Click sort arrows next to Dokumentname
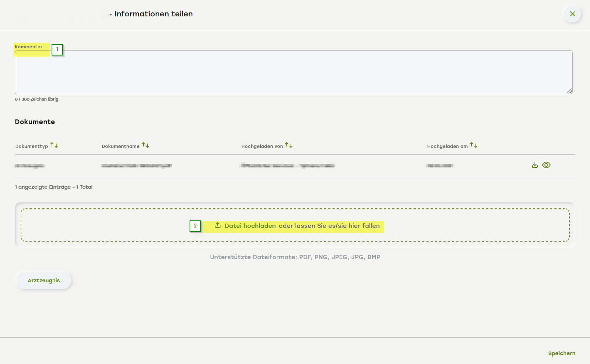The width and height of the screenshot is (590, 364). (145, 145)
